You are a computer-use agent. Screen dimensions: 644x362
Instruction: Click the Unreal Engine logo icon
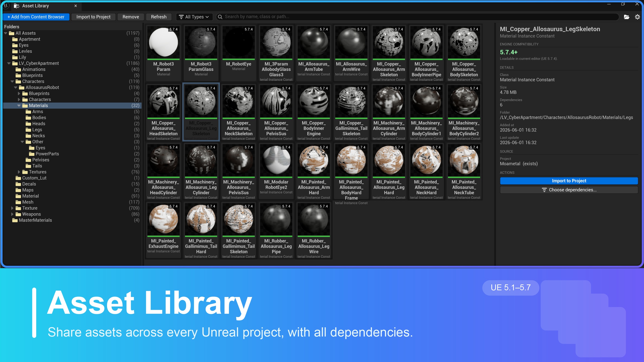(6, 6)
